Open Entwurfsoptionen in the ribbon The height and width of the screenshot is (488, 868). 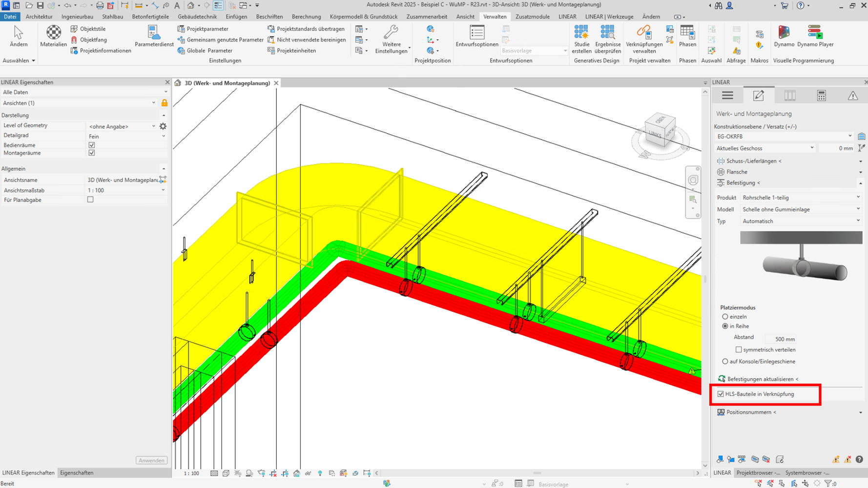476,37
